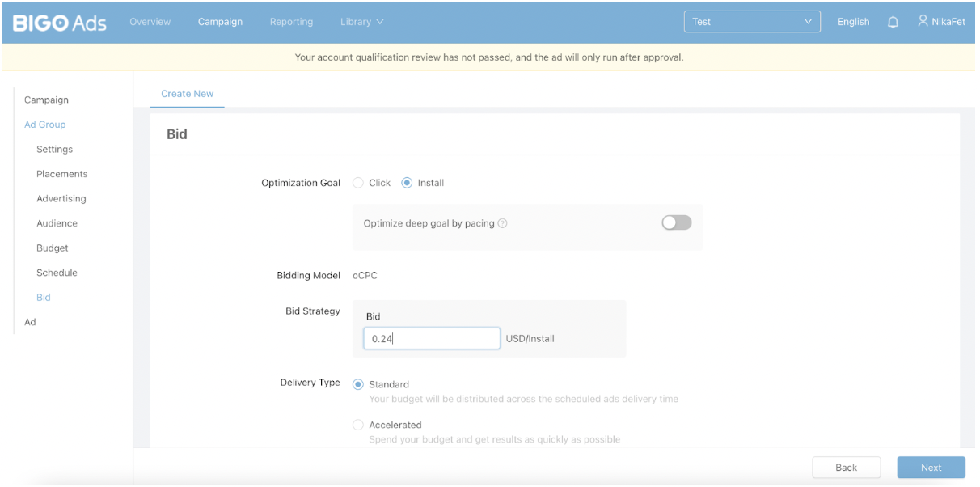Click the account qualification review notice
The image size is (980, 487).
(489, 57)
